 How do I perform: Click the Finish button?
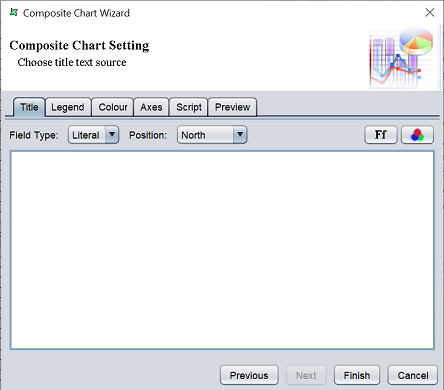point(357,375)
